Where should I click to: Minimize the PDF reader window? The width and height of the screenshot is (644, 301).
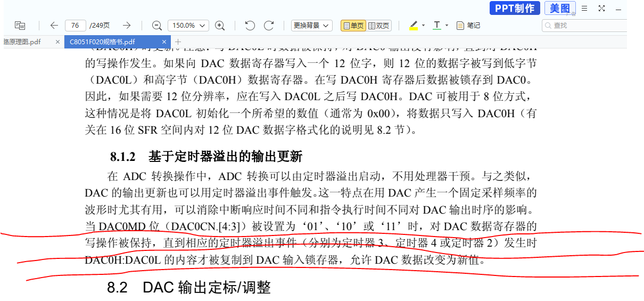click(x=618, y=9)
